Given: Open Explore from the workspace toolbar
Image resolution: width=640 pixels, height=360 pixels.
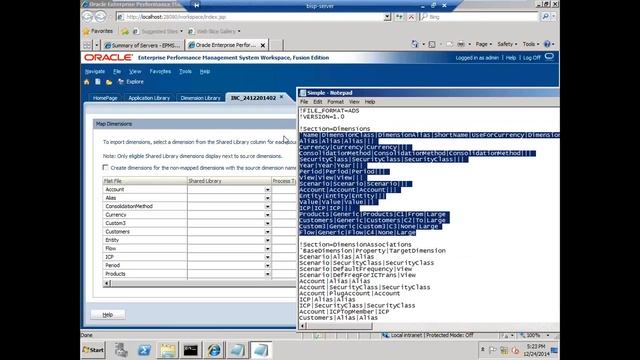Looking at the screenshot, I should coord(131,82).
